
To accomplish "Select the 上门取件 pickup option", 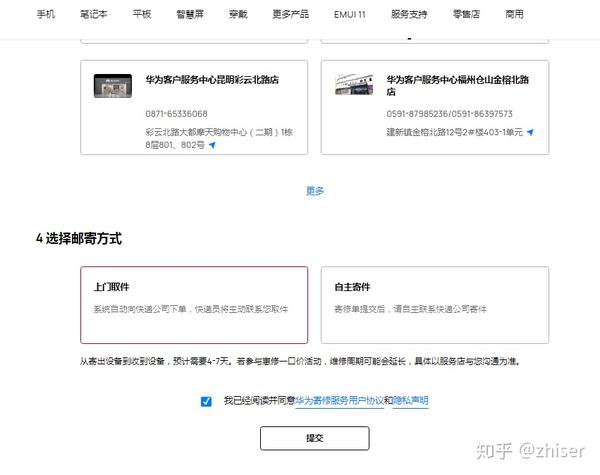I will [x=194, y=305].
